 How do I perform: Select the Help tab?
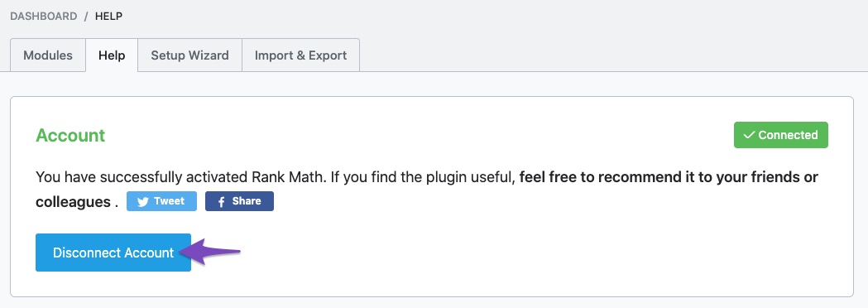[112, 55]
